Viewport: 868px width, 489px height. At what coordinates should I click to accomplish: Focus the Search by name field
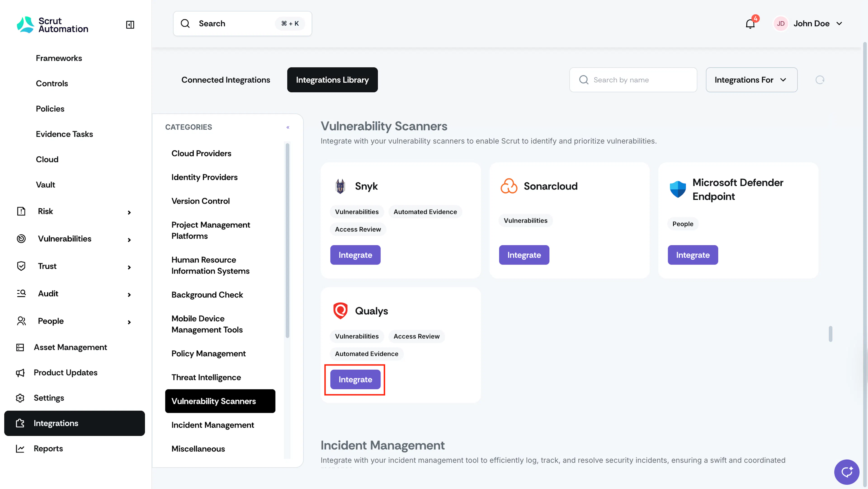click(x=633, y=80)
